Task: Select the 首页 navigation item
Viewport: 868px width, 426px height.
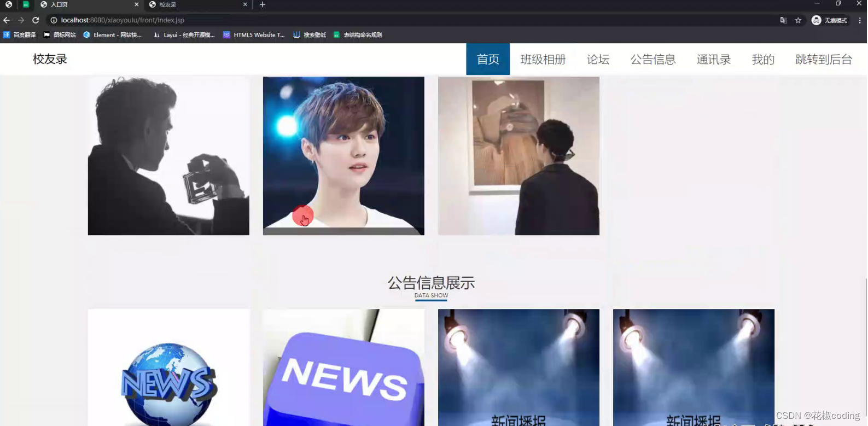Action: click(488, 59)
